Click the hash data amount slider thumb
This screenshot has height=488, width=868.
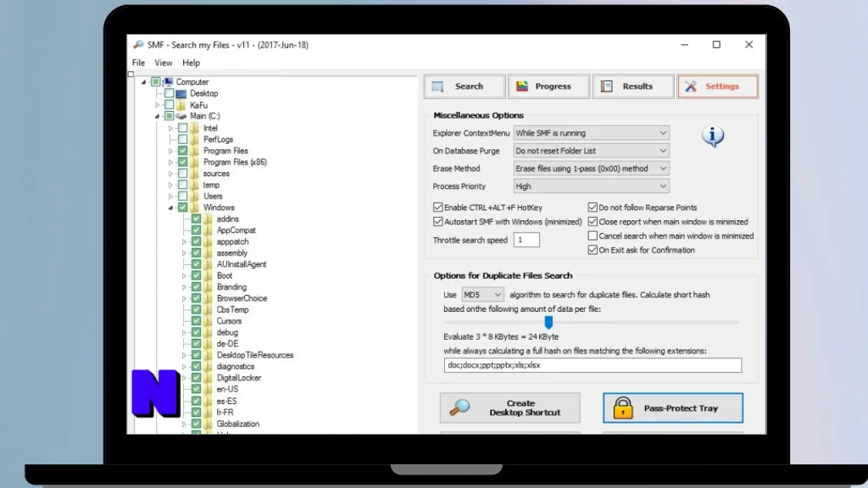pos(548,322)
